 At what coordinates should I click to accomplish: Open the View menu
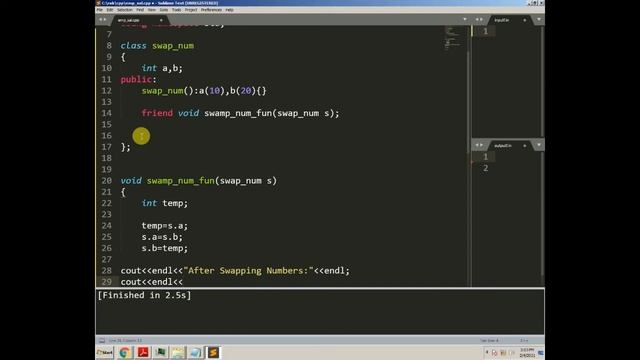pyautogui.click(x=151, y=10)
